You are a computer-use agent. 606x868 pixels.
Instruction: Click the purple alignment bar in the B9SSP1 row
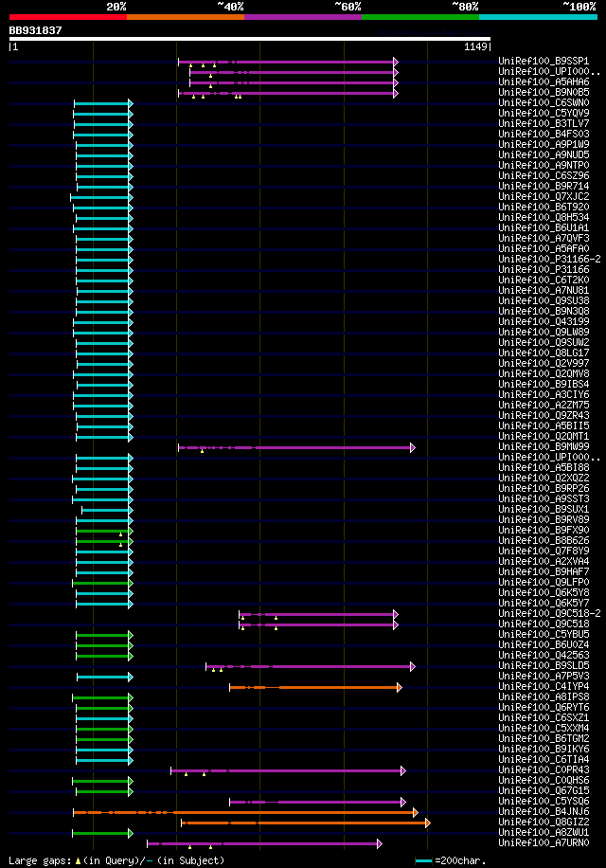point(288,62)
